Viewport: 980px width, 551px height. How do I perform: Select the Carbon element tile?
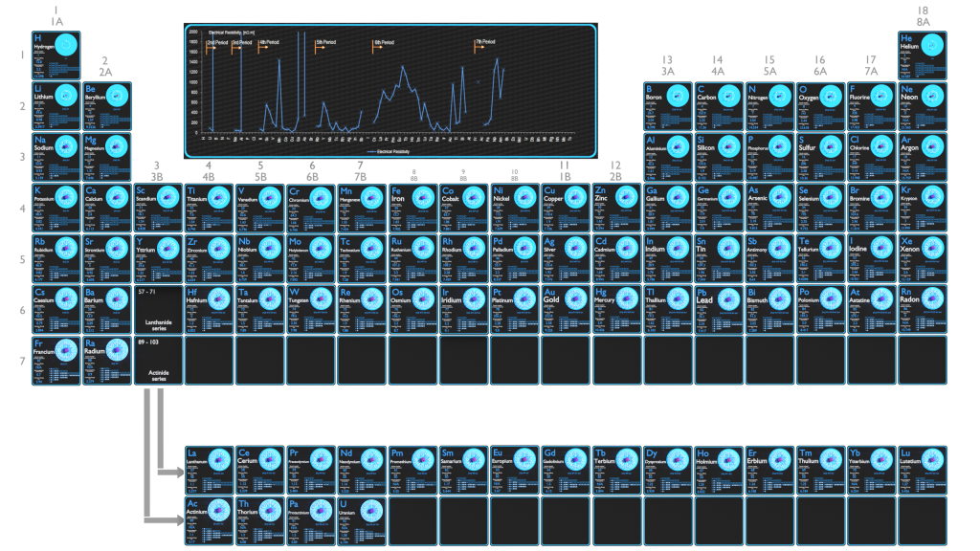(x=719, y=105)
